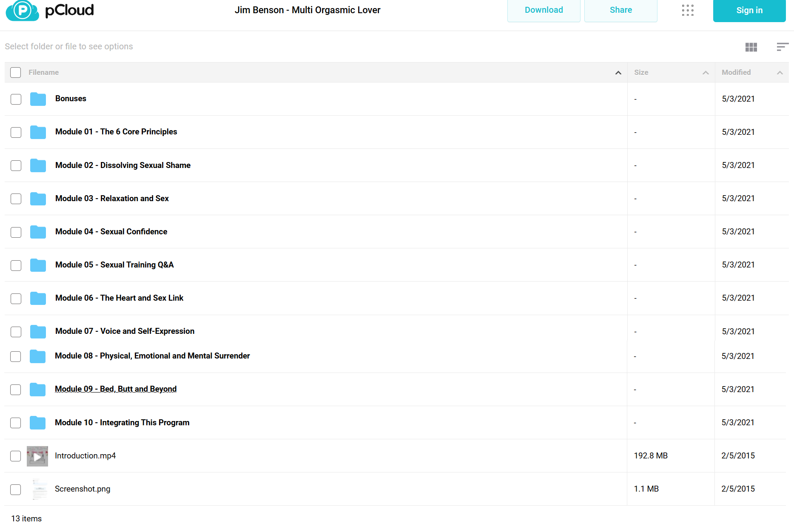Open the Introduction.mp4 file name
This screenshot has width=794, height=532.
(x=85, y=456)
